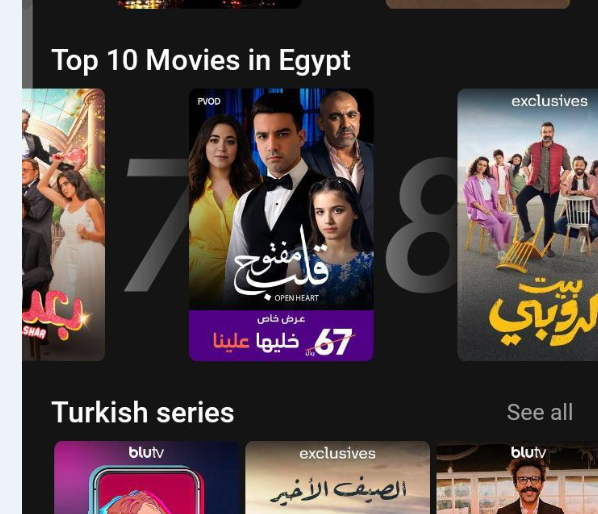Open the الصيف الأخير series thumbnail
The image size is (598, 514).
tap(338, 477)
